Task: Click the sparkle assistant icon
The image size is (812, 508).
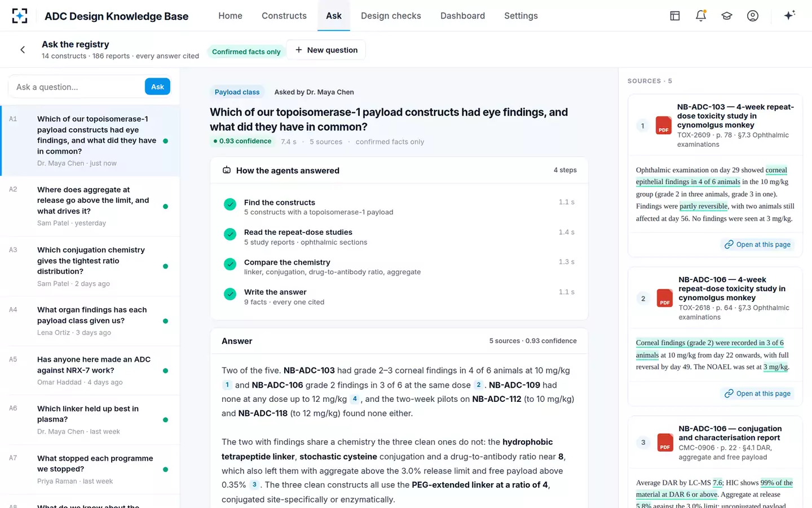Action: click(x=789, y=15)
